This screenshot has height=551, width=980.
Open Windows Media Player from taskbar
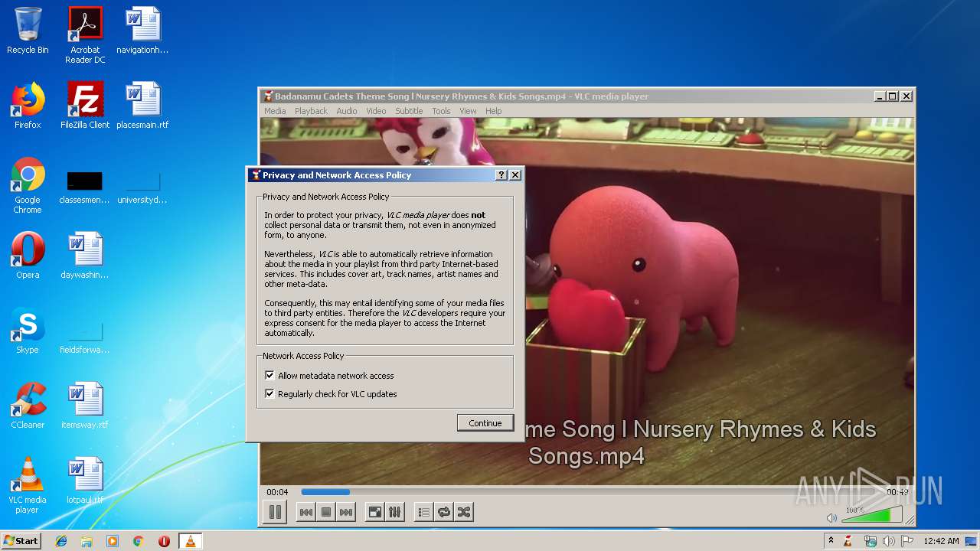(113, 541)
